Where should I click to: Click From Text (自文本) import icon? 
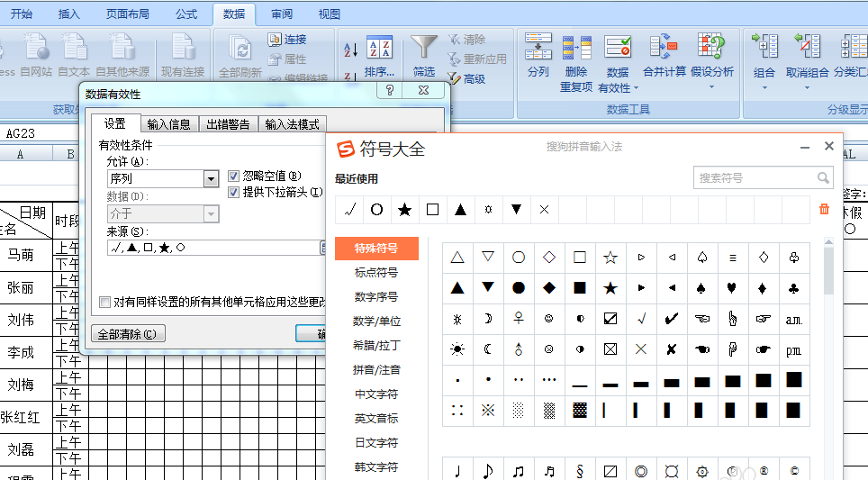point(74,47)
